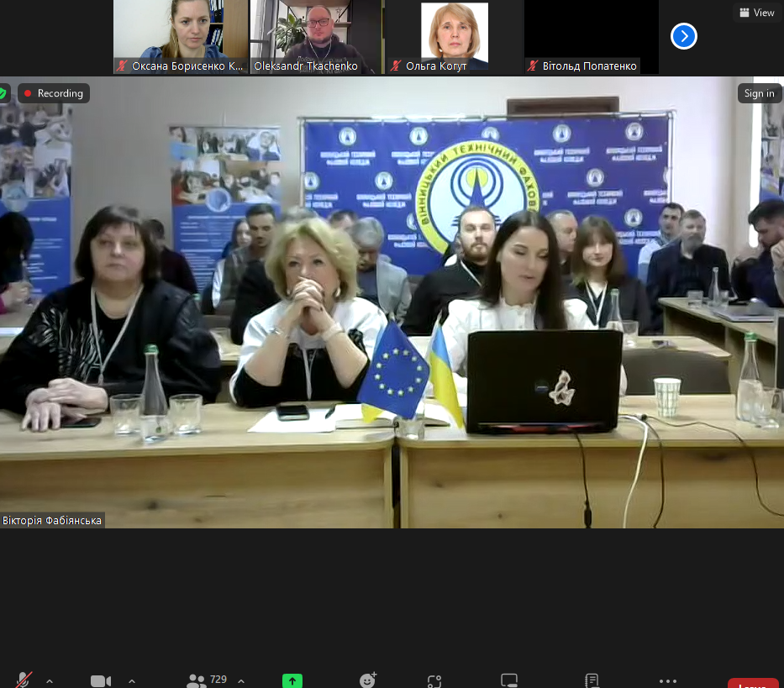784x688 pixels.
Task: Expand the audio options chevron
Action: click(x=49, y=680)
